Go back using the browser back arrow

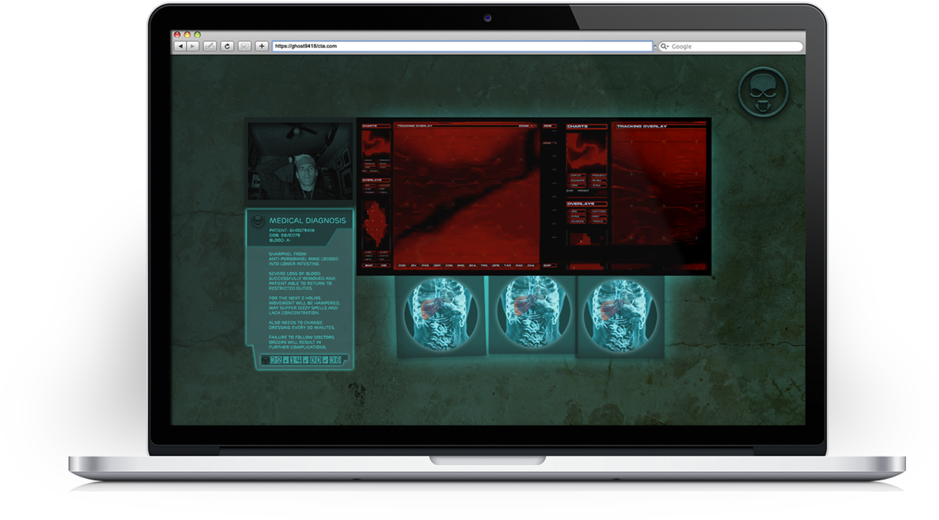point(180,46)
